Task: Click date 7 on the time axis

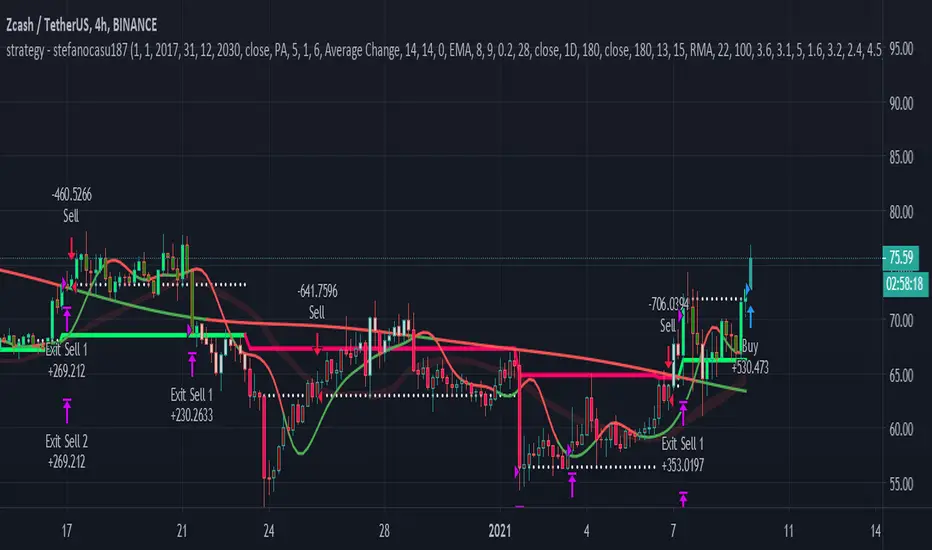Action: coord(673,530)
